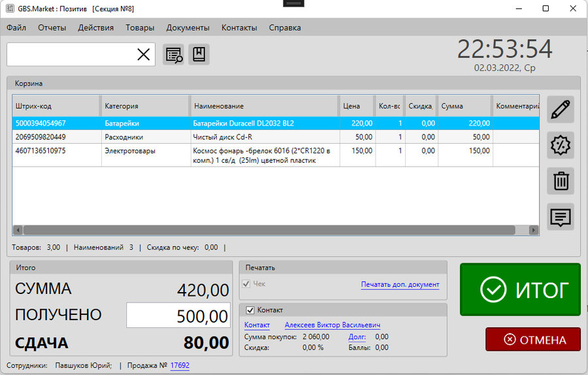Open the Файл menu
The height and width of the screenshot is (375, 588).
(16, 27)
